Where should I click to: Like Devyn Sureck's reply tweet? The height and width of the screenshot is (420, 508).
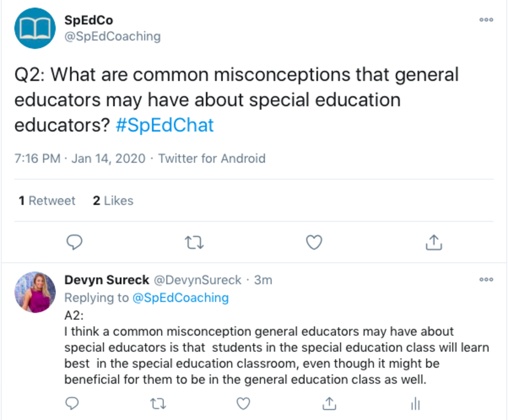pyautogui.click(x=243, y=403)
